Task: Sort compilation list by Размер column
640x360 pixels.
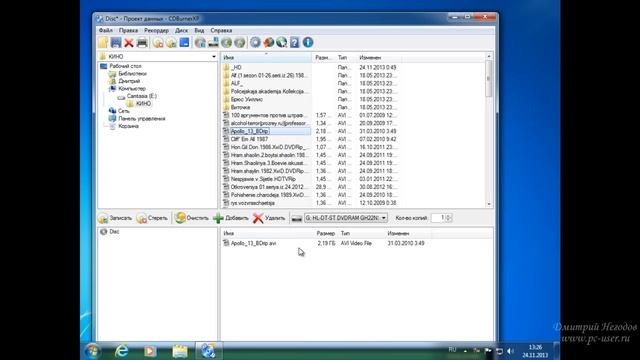Action: tap(326, 233)
